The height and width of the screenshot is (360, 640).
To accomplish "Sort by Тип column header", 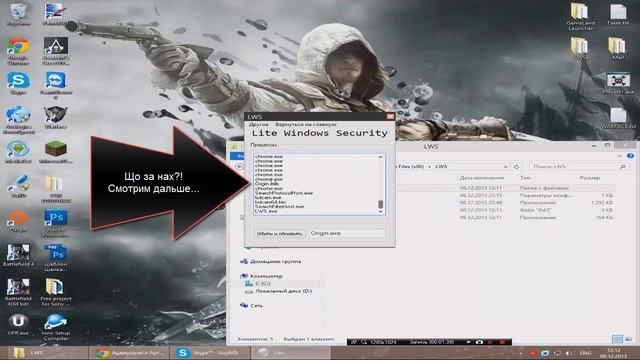I will pos(525,178).
